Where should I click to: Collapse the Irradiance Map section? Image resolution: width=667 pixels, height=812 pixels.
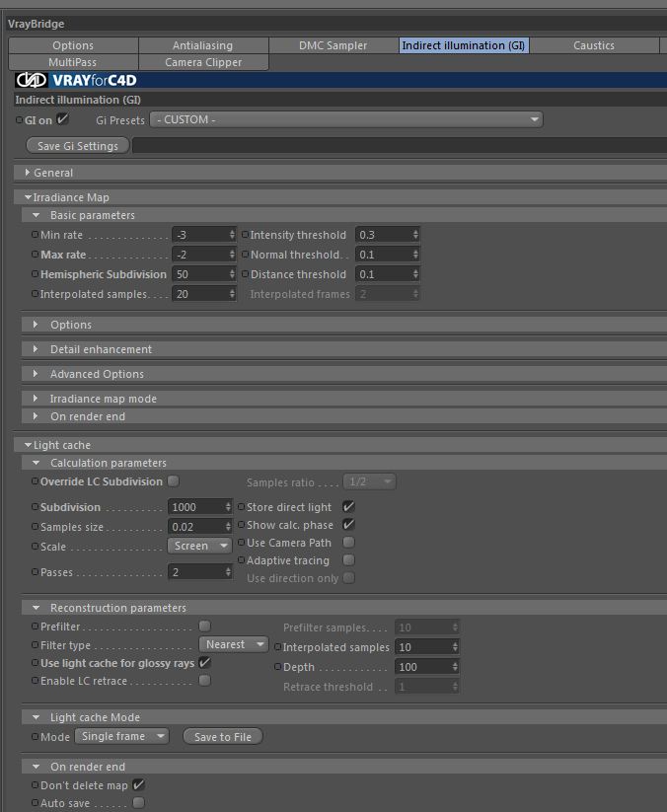coord(28,197)
